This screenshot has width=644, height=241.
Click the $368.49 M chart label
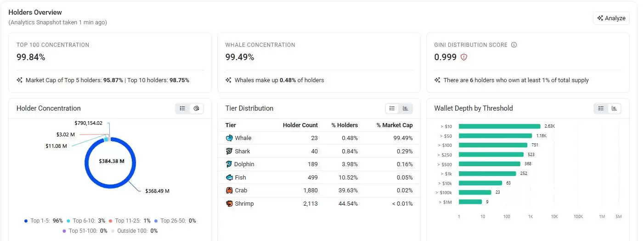(157, 191)
